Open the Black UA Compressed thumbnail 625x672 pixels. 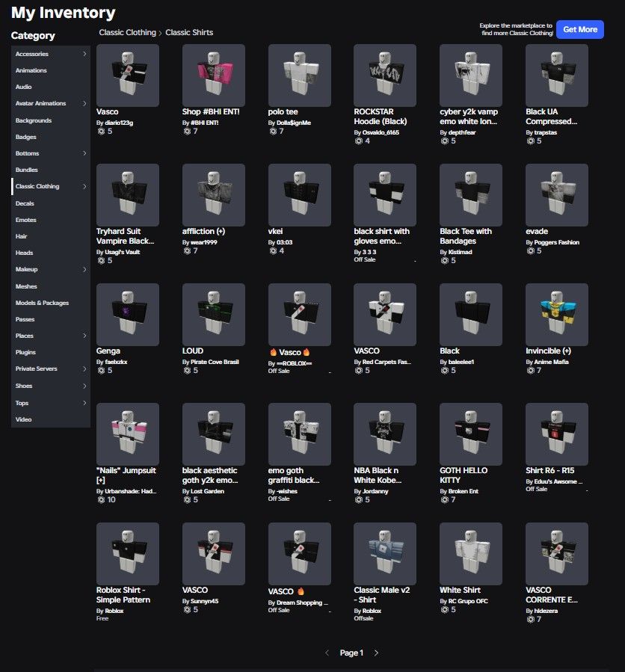click(557, 75)
